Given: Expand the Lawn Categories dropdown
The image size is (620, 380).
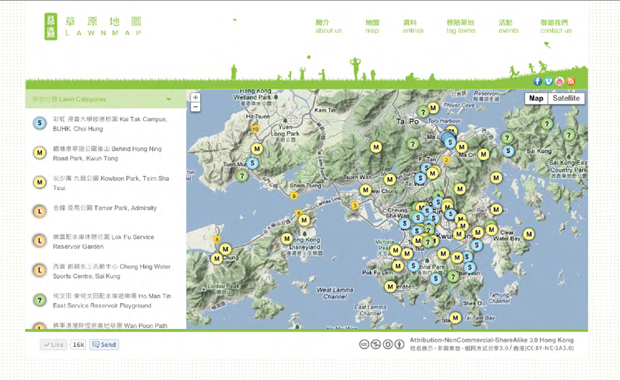Looking at the screenshot, I should [x=169, y=99].
